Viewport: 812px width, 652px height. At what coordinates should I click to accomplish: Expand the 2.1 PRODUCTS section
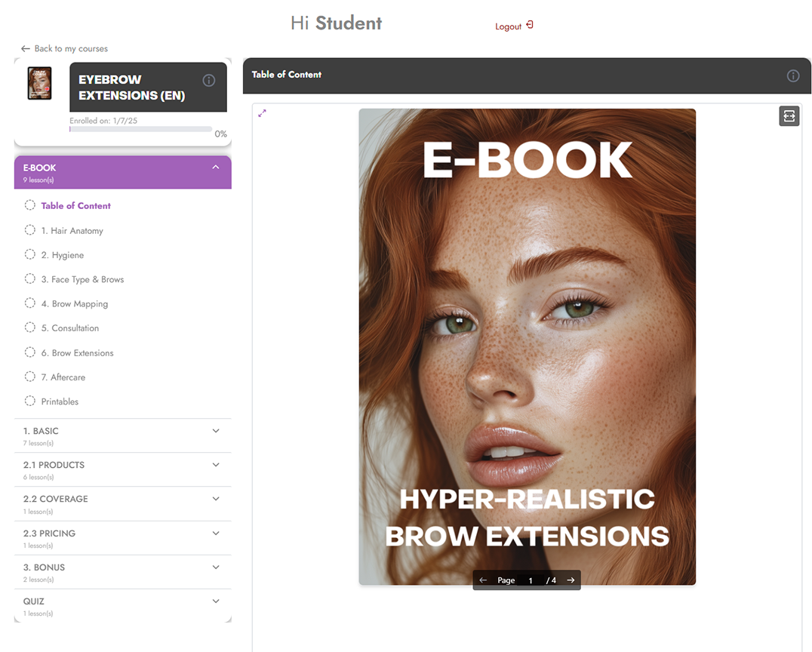pos(216,465)
